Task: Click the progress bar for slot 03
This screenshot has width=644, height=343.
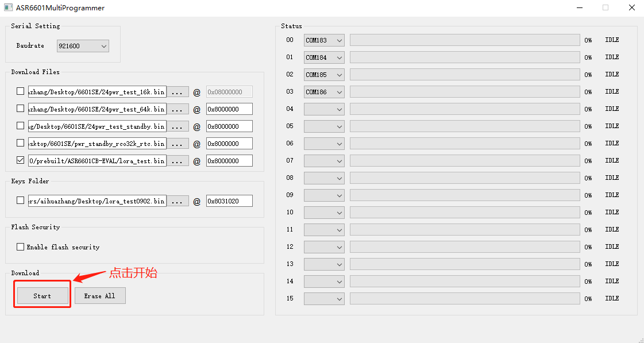Action: click(465, 92)
